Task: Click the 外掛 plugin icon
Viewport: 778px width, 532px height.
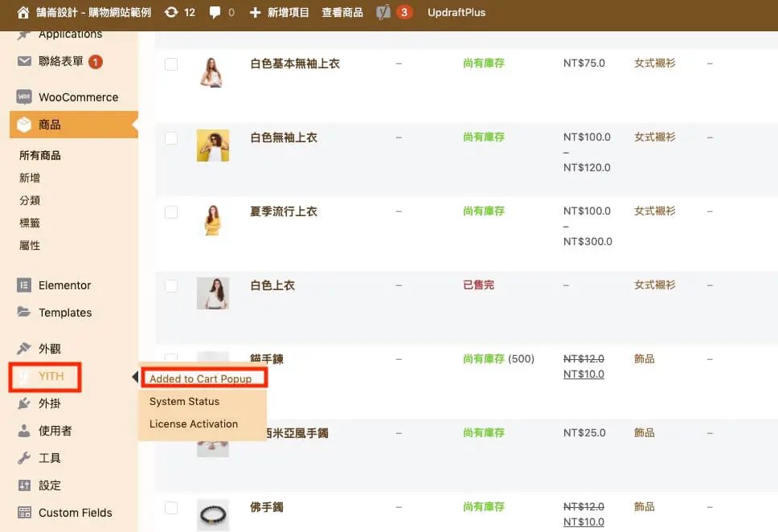Action: pos(24,403)
